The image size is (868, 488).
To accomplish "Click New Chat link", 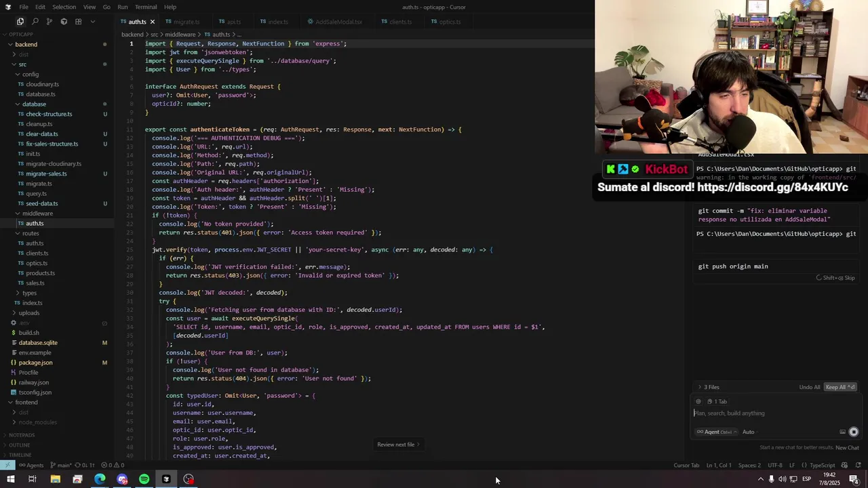I will [847, 447].
